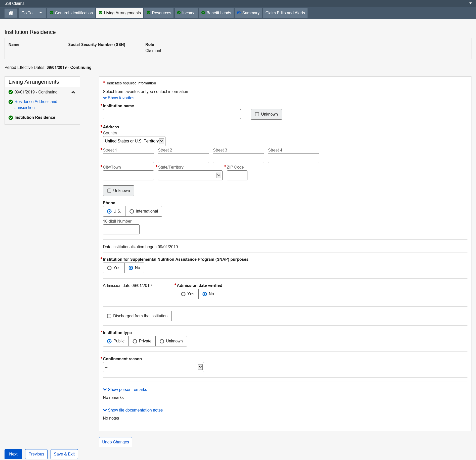Click into the Institution name field
The image size is (476, 460).
[171, 114]
